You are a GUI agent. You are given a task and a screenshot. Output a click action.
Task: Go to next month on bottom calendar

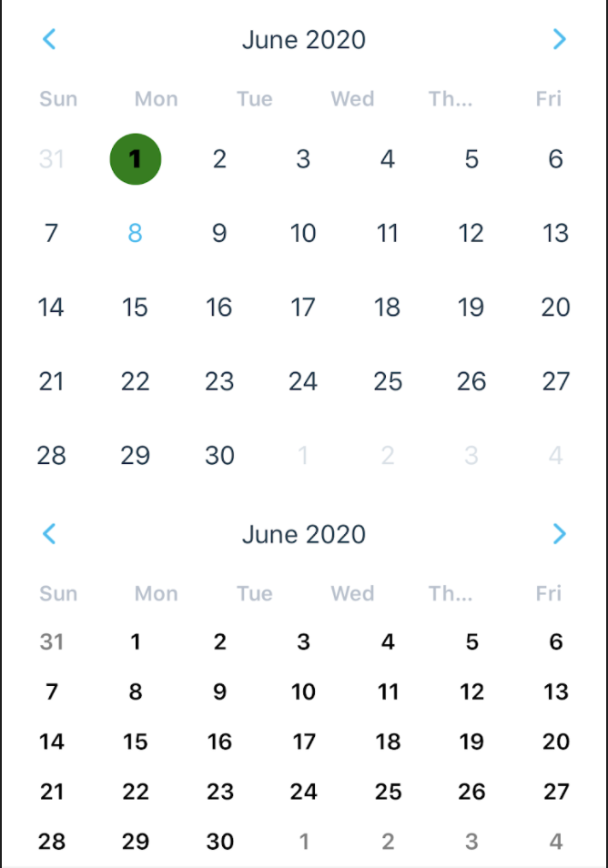pos(559,534)
